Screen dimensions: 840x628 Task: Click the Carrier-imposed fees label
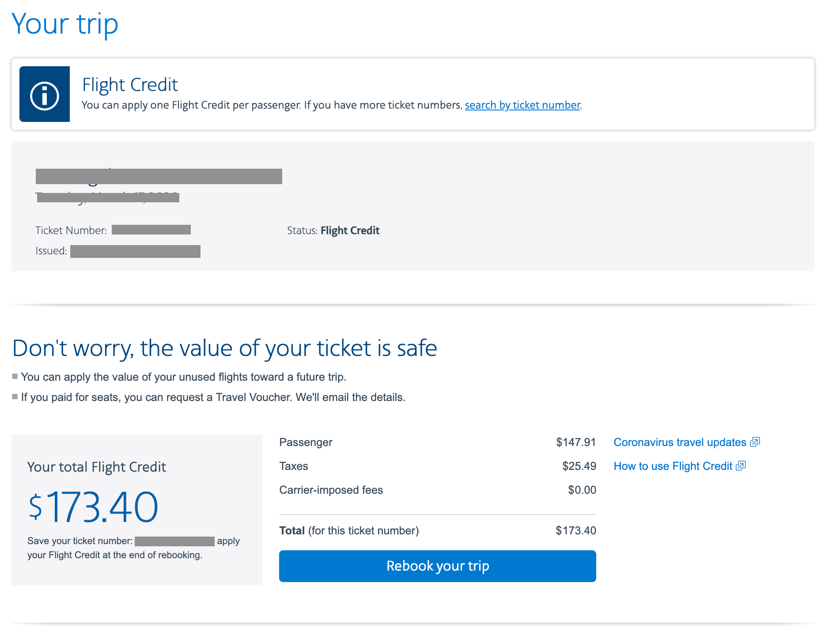(x=331, y=490)
